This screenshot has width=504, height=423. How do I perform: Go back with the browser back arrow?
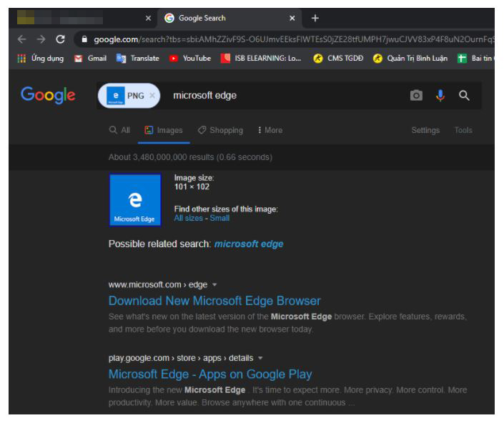tap(22, 39)
